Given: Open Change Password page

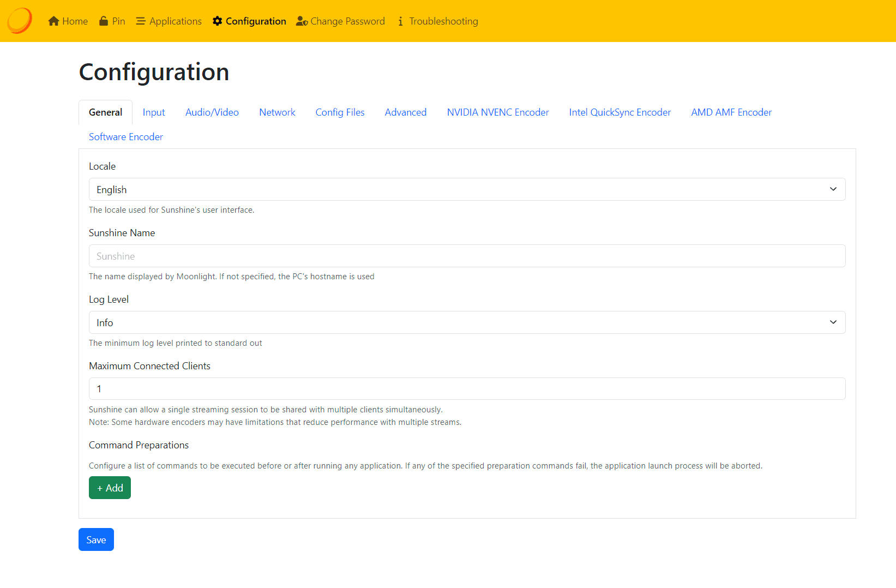Looking at the screenshot, I should [340, 21].
